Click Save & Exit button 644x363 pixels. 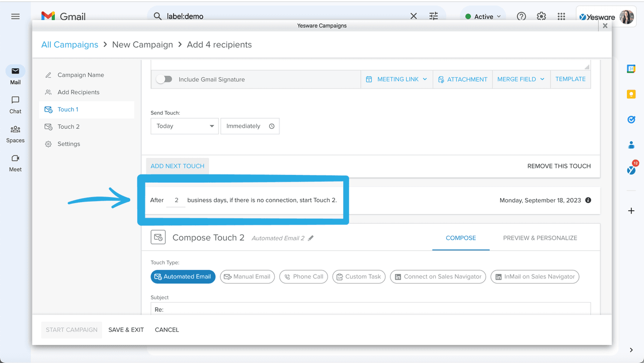click(126, 330)
